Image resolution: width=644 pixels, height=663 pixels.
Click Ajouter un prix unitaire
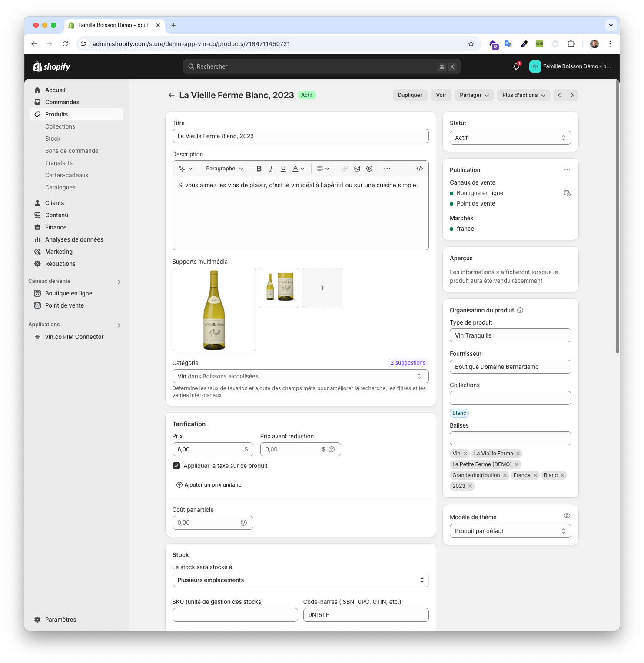[209, 485]
